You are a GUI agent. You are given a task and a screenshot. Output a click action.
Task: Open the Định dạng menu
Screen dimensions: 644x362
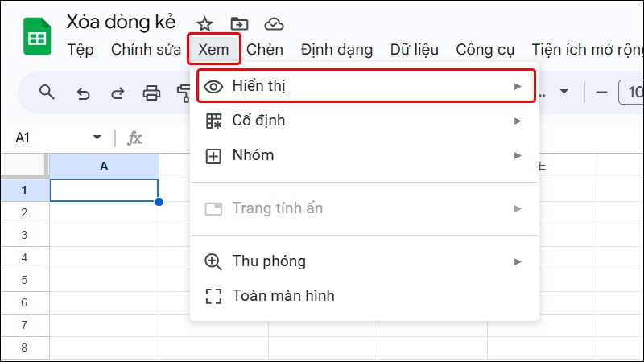[x=336, y=50]
